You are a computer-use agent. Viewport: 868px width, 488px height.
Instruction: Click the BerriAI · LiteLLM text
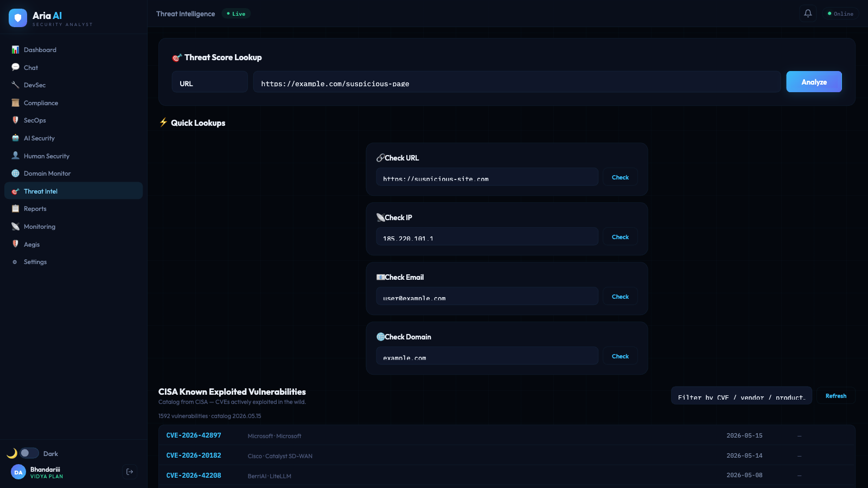[x=270, y=476]
